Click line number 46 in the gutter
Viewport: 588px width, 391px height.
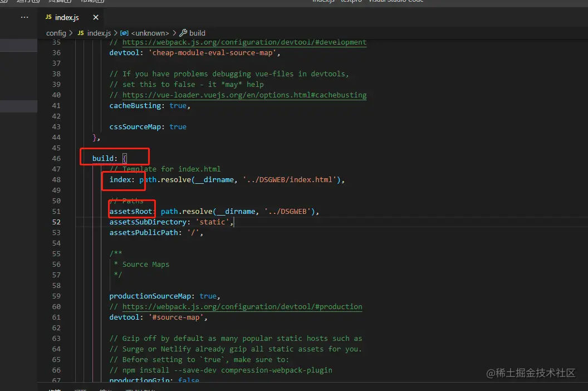pos(56,158)
